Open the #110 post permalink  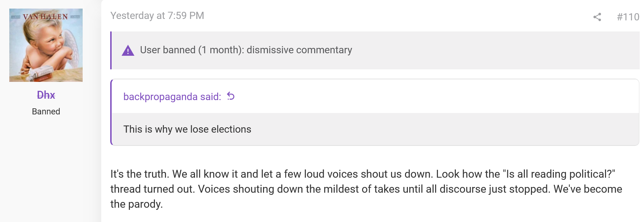(628, 17)
